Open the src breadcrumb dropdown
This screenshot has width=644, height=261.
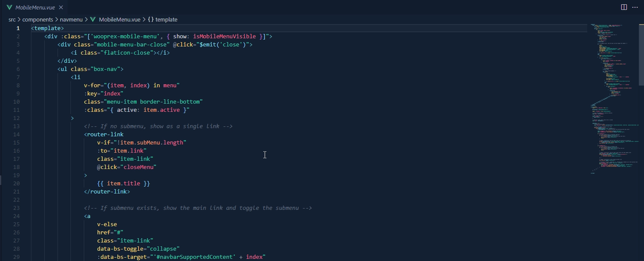click(x=12, y=19)
